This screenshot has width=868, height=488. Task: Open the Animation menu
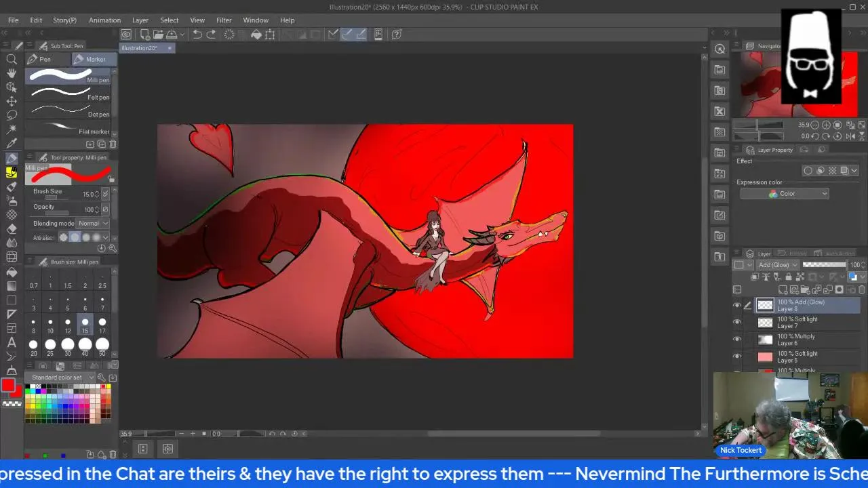tap(104, 20)
